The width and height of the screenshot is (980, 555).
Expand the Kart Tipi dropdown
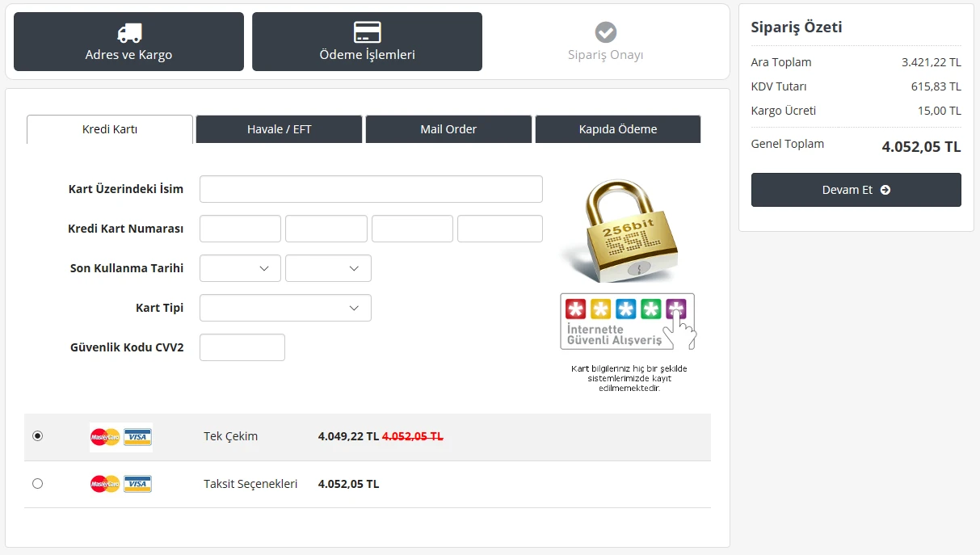click(285, 308)
